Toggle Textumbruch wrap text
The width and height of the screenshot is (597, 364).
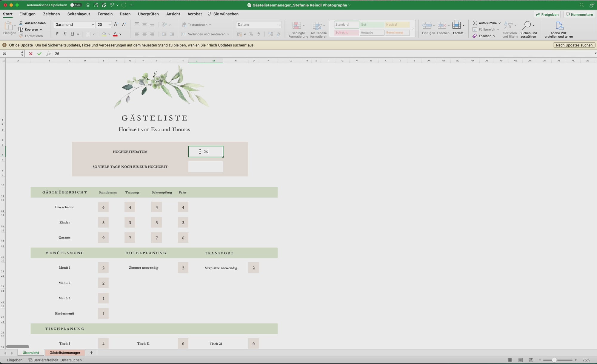pyautogui.click(x=197, y=25)
